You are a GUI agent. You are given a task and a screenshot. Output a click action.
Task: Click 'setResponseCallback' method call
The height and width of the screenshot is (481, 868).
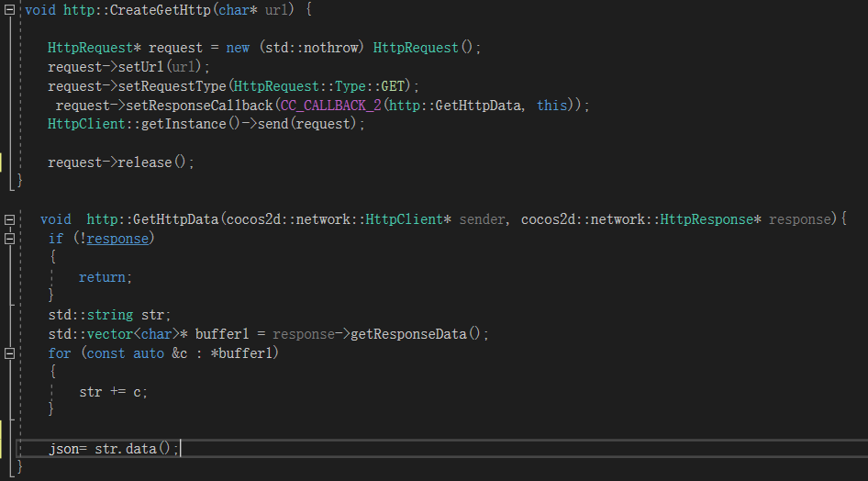[199, 106]
